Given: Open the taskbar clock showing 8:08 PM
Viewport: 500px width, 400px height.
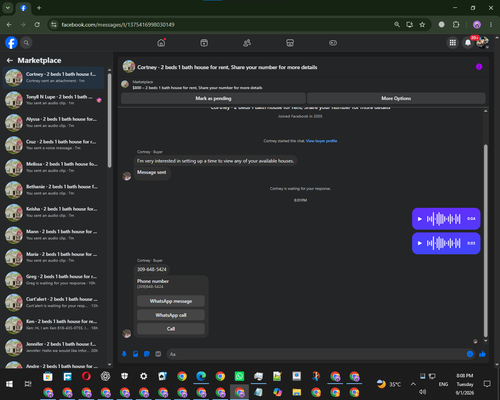Looking at the screenshot, I should click(x=465, y=384).
